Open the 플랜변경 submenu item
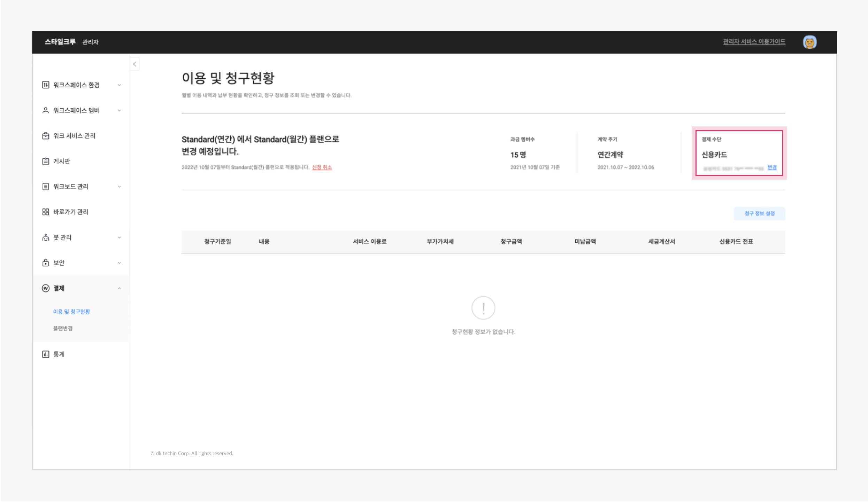Viewport: 868px width, 502px height. (x=63, y=328)
